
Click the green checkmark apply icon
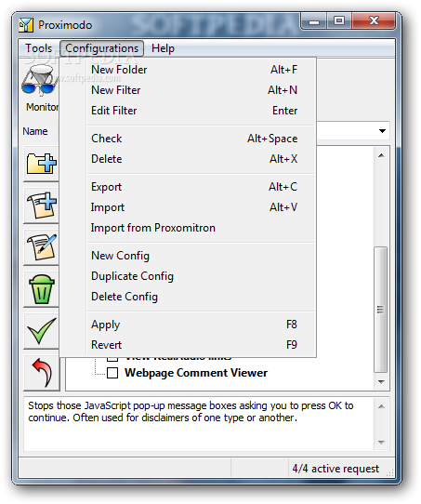(42, 331)
